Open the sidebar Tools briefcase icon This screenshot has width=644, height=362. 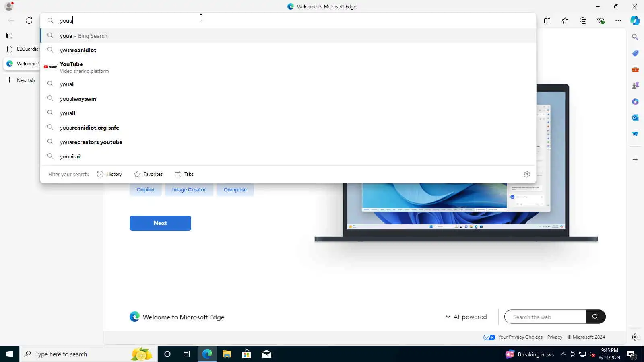coord(635,69)
